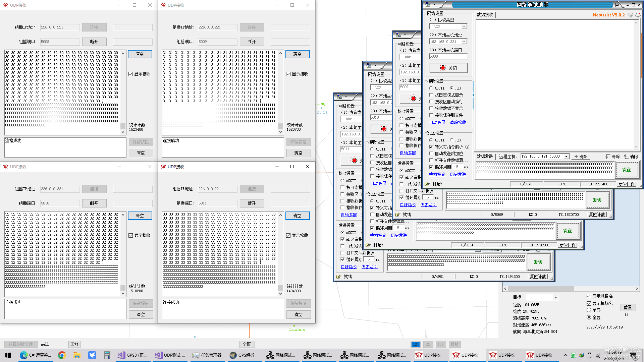Open 任务管理器 from the taskbar
Screen dimensions: 644x362
click(207, 355)
